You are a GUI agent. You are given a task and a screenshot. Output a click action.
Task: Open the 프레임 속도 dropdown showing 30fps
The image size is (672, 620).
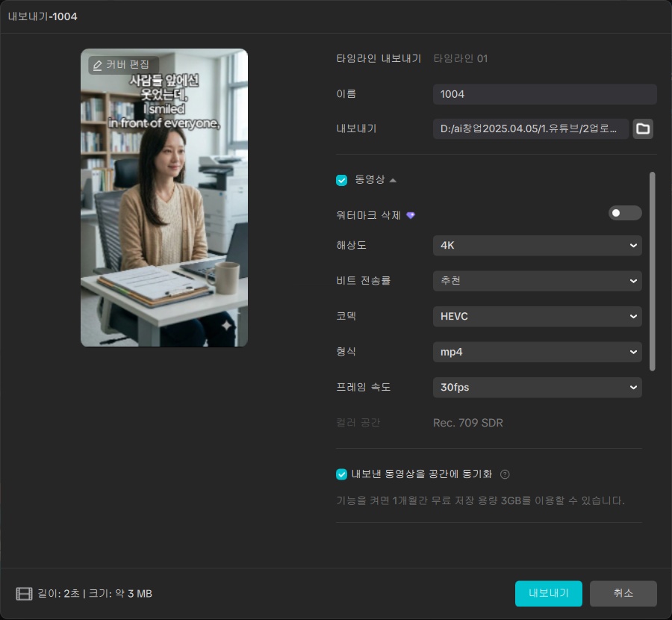coord(538,387)
